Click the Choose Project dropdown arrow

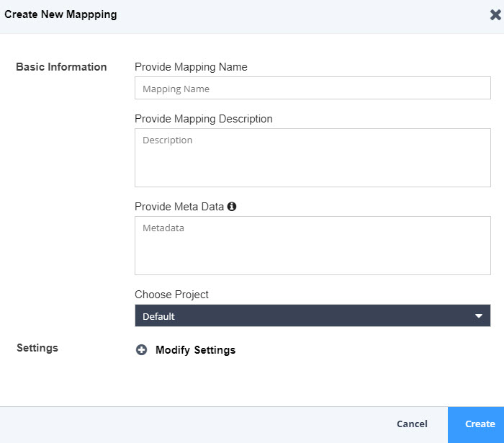479,316
